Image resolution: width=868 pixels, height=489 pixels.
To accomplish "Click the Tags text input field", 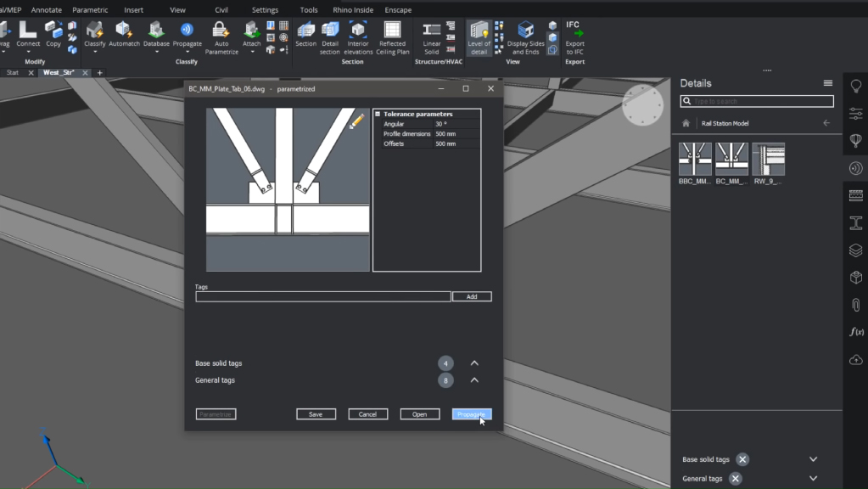I will pyautogui.click(x=322, y=297).
